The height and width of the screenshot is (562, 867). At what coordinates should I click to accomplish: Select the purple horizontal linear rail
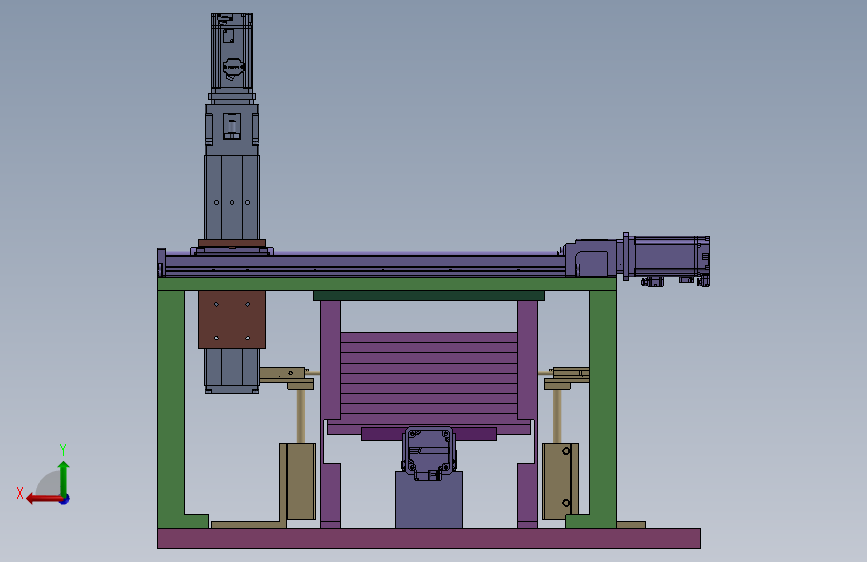365,266
